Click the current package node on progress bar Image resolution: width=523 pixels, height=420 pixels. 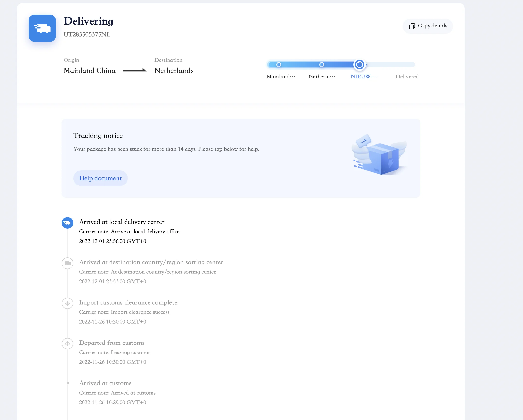359,65
